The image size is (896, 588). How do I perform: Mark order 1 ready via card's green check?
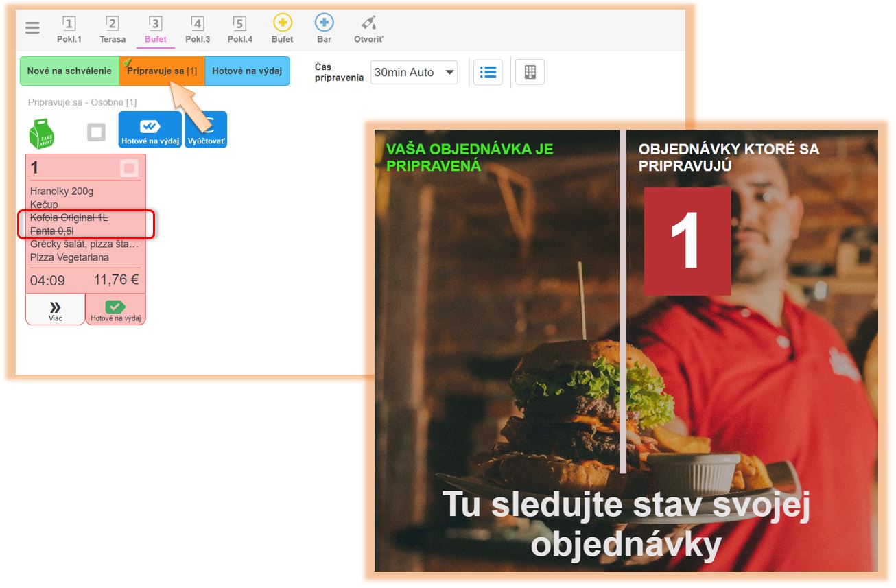click(115, 309)
